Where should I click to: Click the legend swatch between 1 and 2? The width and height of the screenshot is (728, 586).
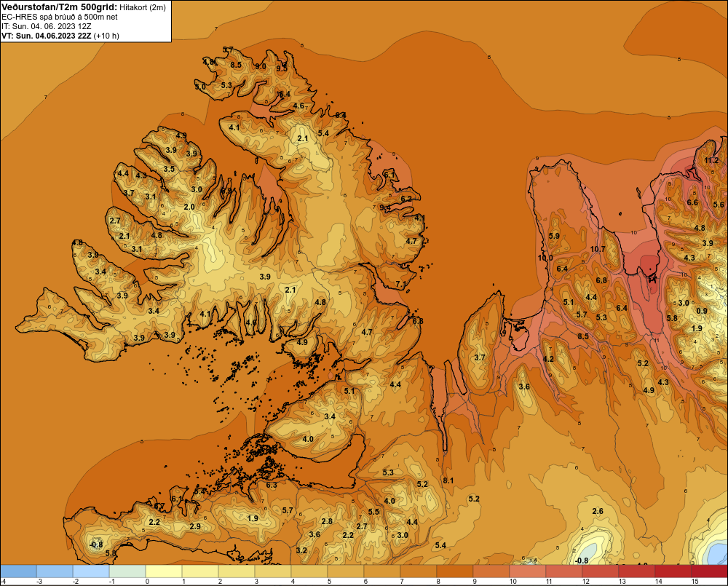[200, 571]
